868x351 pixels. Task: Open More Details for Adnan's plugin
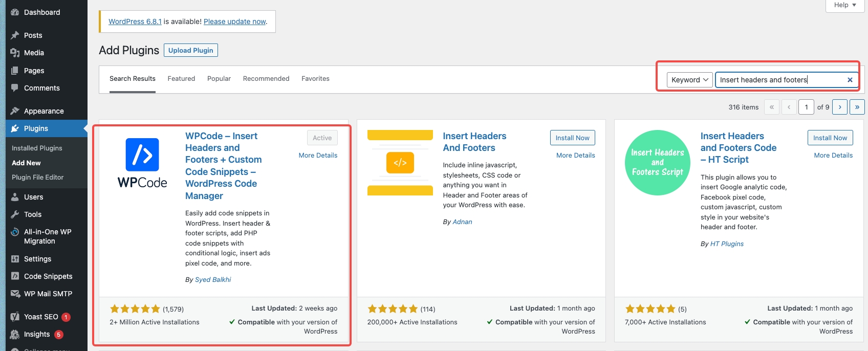tap(576, 156)
